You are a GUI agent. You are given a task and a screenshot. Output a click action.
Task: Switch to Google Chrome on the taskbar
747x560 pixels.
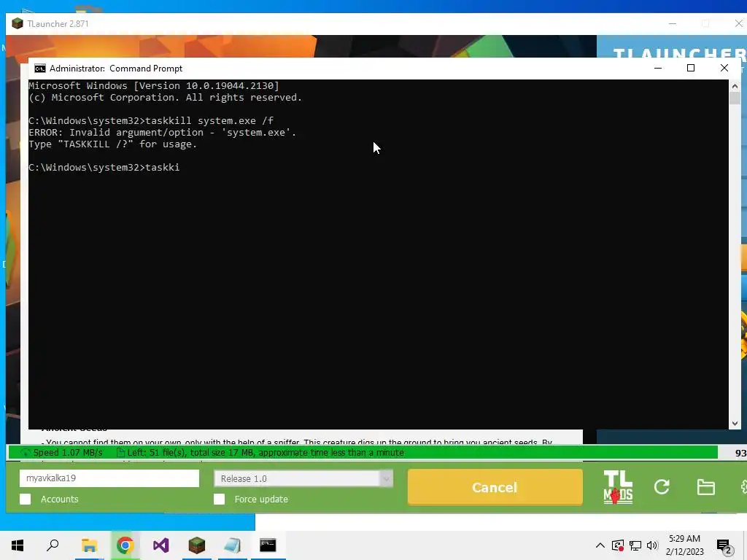(125, 545)
